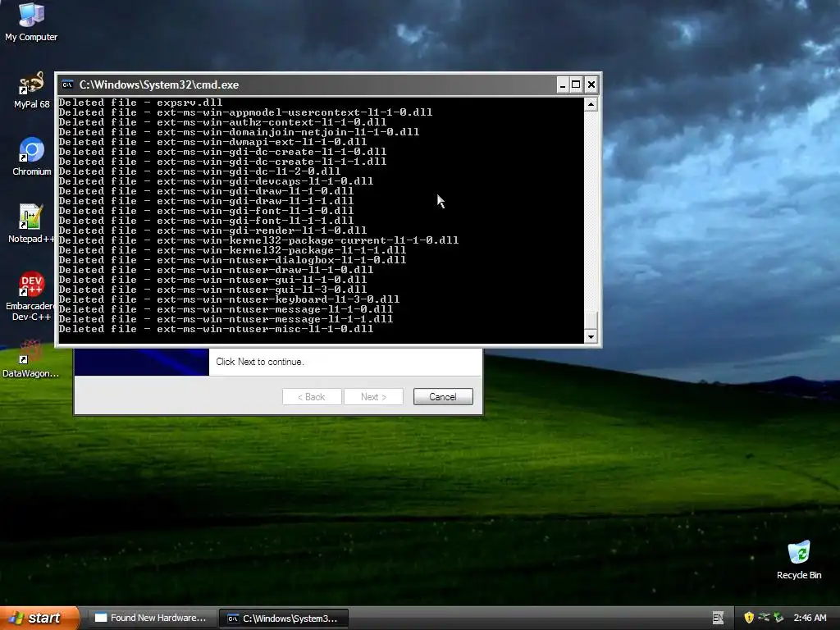Image resolution: width=840 pixels, height=630 pixels.
Task: Click cmd.exe title bar system icon
Action: pyautogui.click(x=67, y=84)
